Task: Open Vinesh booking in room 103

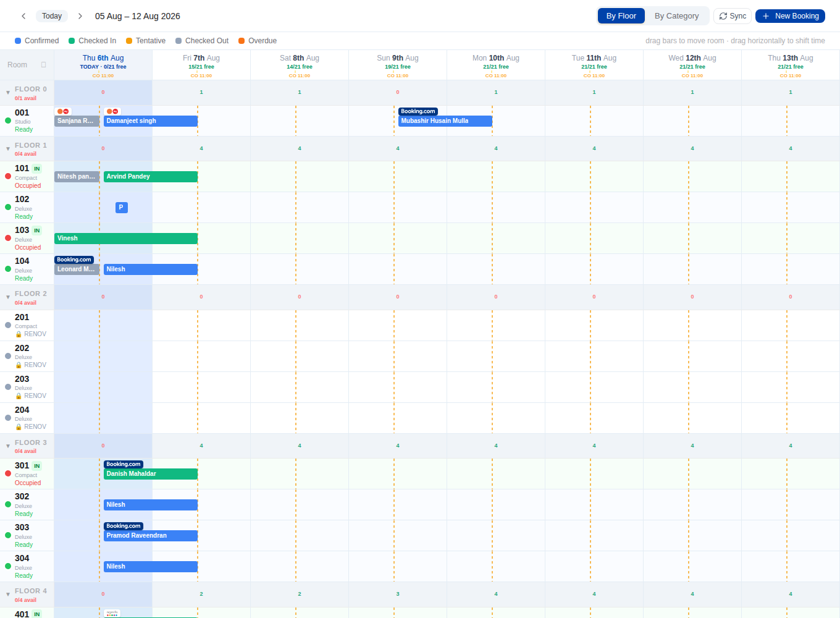Action: coord(126,239)
